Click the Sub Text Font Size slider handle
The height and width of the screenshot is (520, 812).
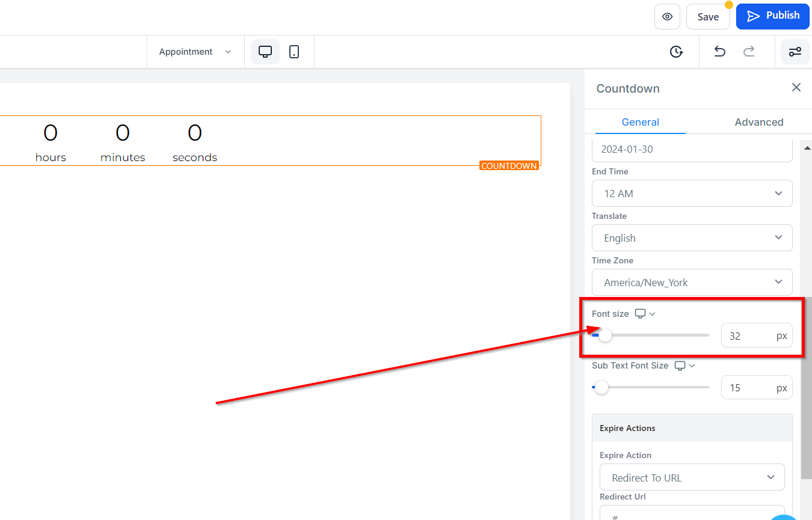(x=601, y=388)
